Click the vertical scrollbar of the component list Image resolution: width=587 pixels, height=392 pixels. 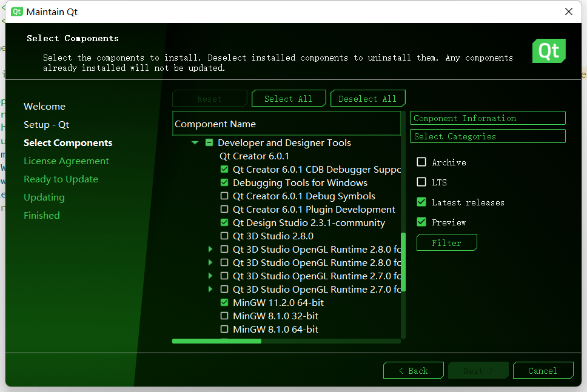click(x=403, y=262)
